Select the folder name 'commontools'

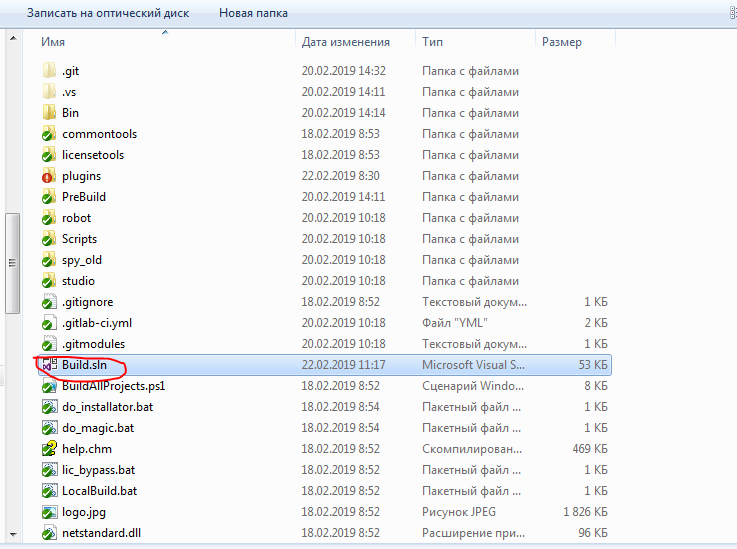(100, 134)
